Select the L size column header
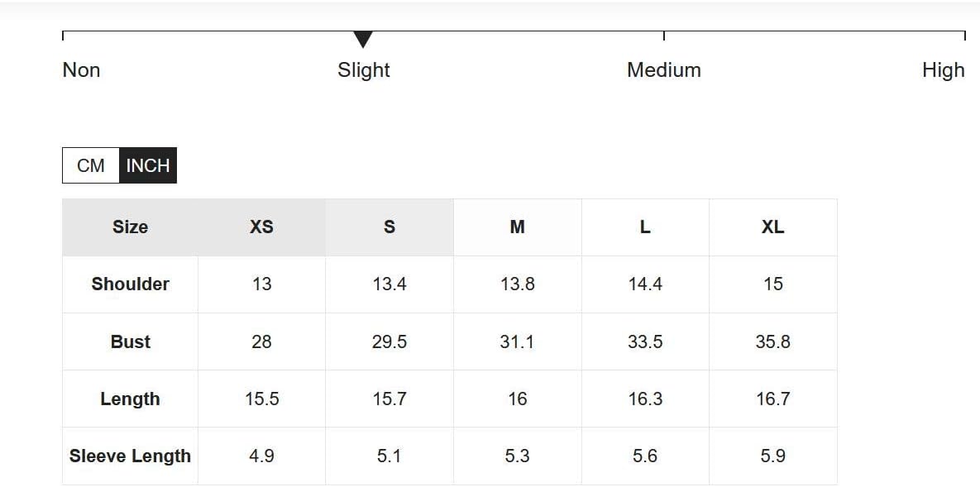This screenshot has width=980, height=487. pyautogui.click(x=645, y=227)
